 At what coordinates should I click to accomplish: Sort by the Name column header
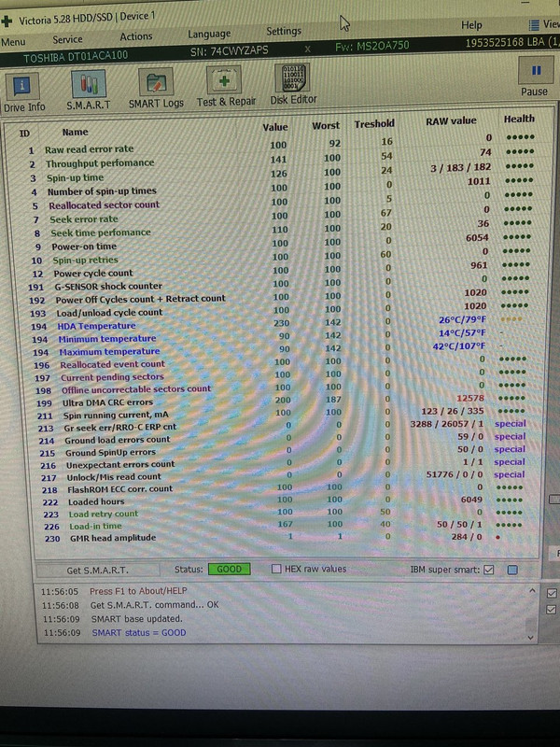pos(75,132)
